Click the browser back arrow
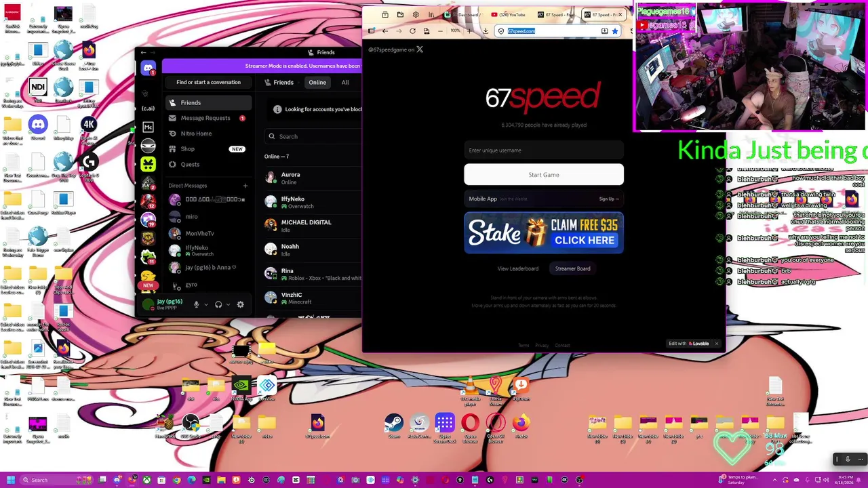 click(384, 31)
